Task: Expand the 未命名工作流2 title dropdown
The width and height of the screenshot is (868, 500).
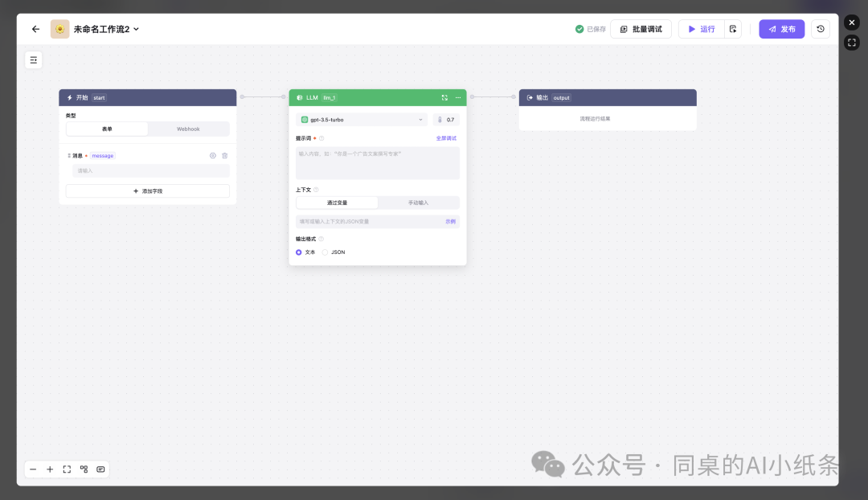Action: tap(136, 29)
